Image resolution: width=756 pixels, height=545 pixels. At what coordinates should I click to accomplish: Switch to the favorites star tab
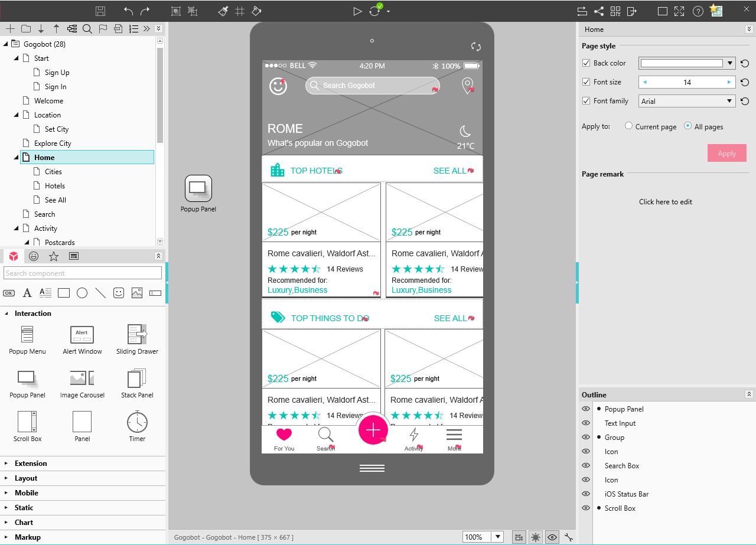(x=54, y=256)
